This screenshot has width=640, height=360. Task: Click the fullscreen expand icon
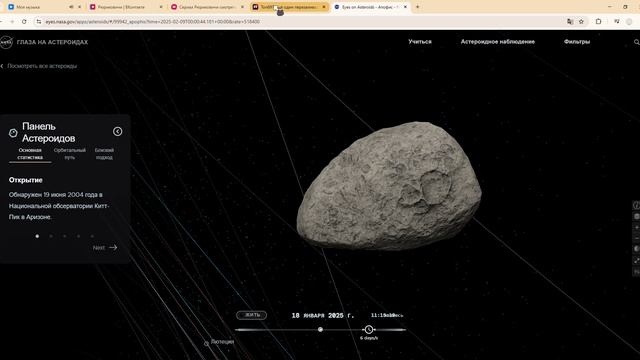tap(636, 260)
